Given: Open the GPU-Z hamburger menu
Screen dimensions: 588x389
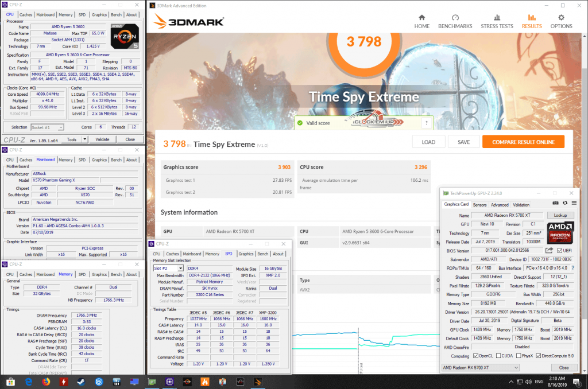Looking at the screenshot, I should click(x=574, y=203).
